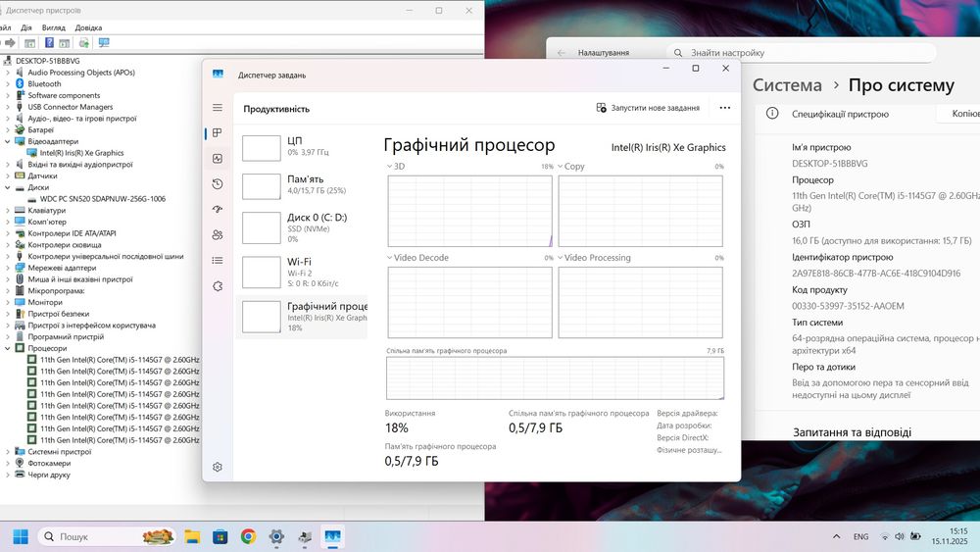This screenshot has height=552, width=980.
Task: Select ЦП in the performance list
Action: [x=302, y=146]
